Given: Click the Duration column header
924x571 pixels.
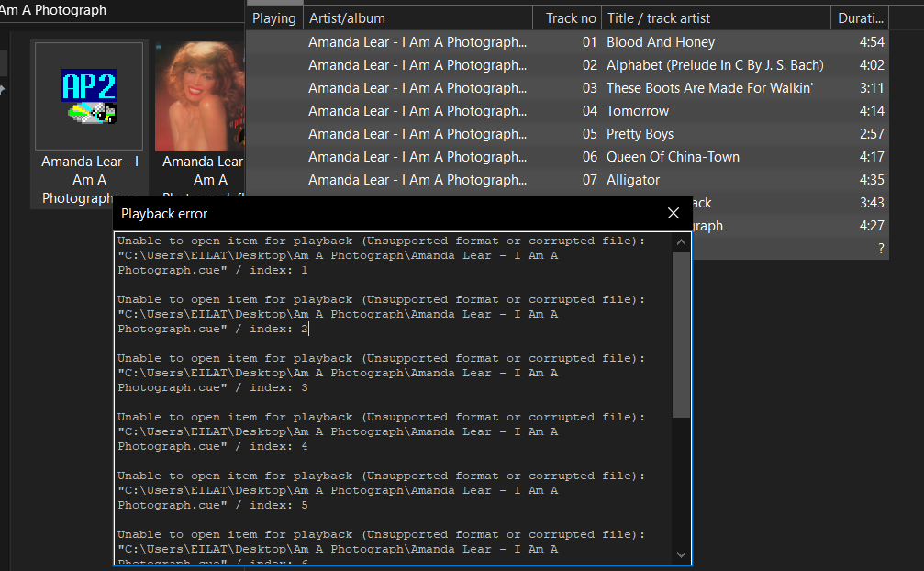Looking at the screenshot, I should (x=861, y=18).
